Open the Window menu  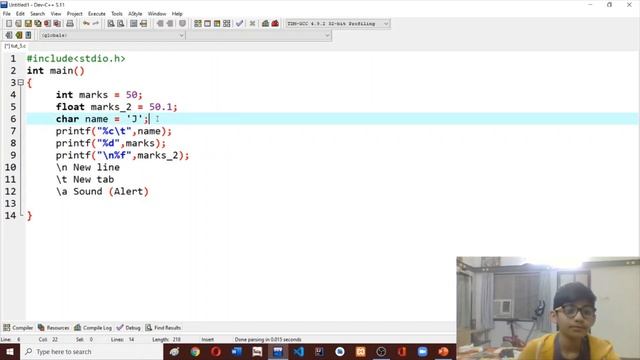[x=157, y=13]
